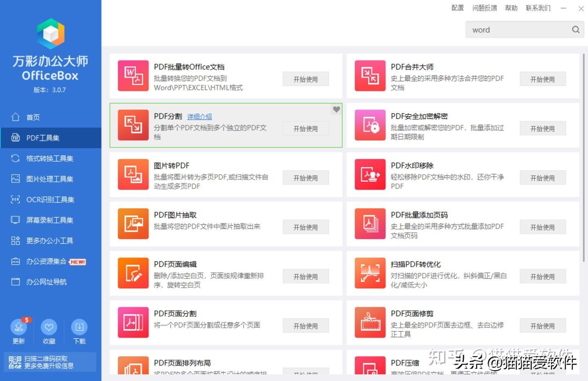588x381 pixels.
Task: Expand the OCR识别工具集 category
Action: click(x=50, y=199)
